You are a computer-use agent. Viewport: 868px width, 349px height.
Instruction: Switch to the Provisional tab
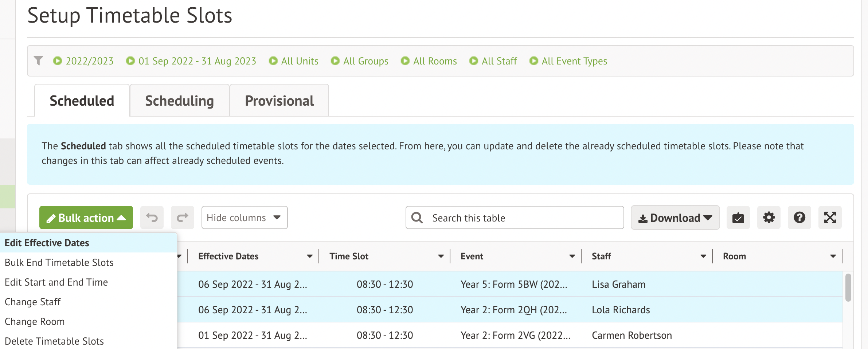[279, 101]
